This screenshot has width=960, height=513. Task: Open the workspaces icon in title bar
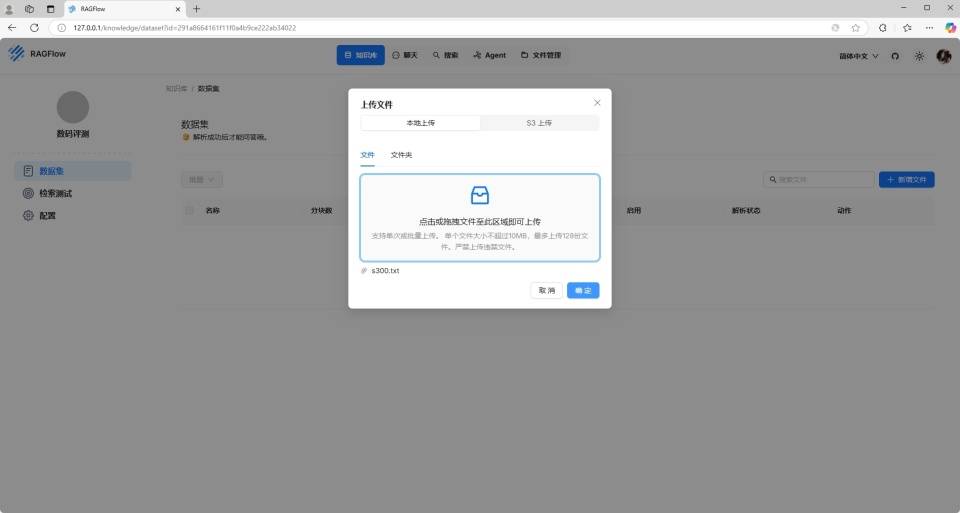pyautogui.click(x=29, y=9)
